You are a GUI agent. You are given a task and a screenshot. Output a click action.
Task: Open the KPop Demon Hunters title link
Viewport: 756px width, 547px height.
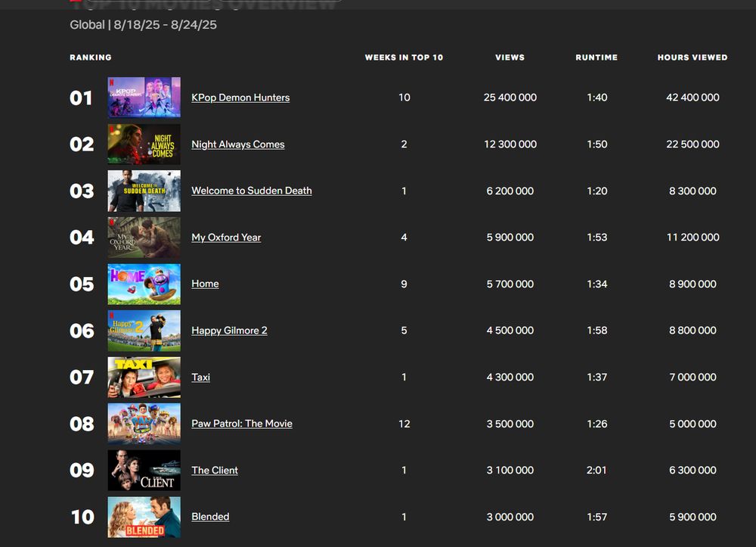(240, 98)
